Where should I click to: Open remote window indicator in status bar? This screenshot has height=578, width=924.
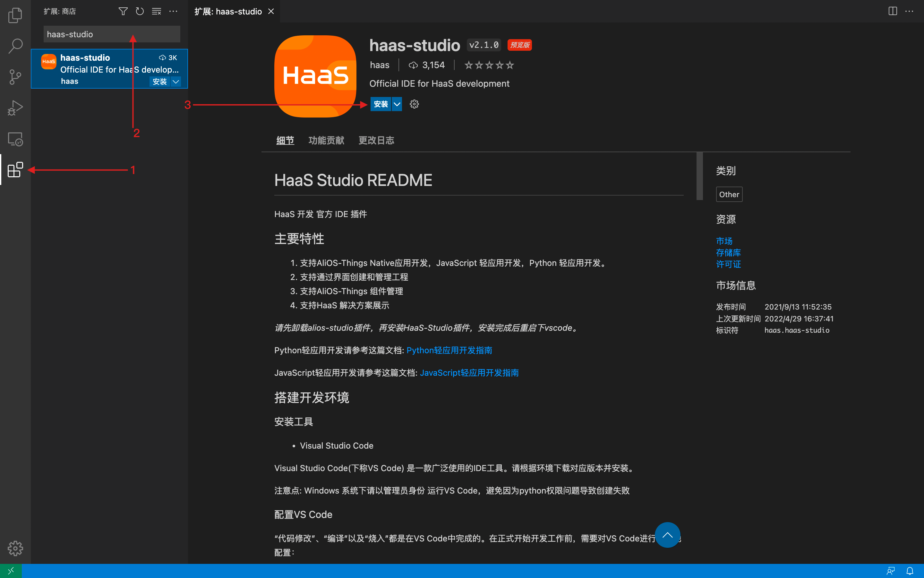click(11, 571)
